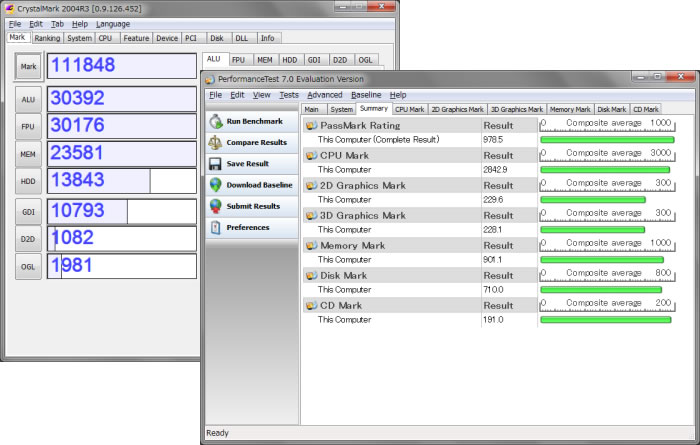Click the Memory Mark result value 901.1
700x445 pixels.
click(x=492, y=260)
